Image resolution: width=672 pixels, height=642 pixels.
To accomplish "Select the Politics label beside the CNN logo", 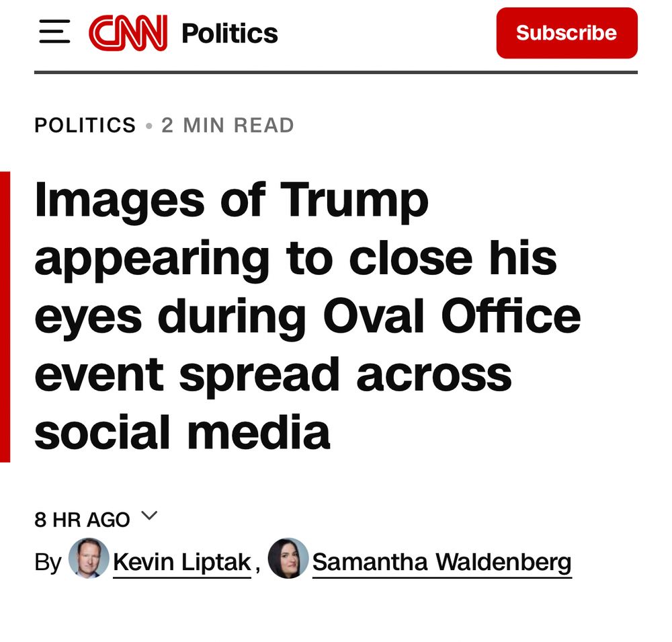I will pos(228,33).
